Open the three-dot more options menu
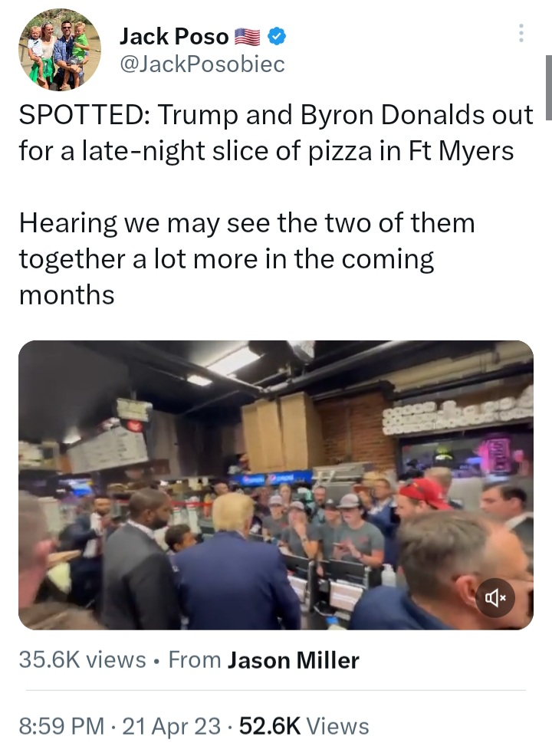Viewport: 552px width, 756px height. tap(521, 33)
